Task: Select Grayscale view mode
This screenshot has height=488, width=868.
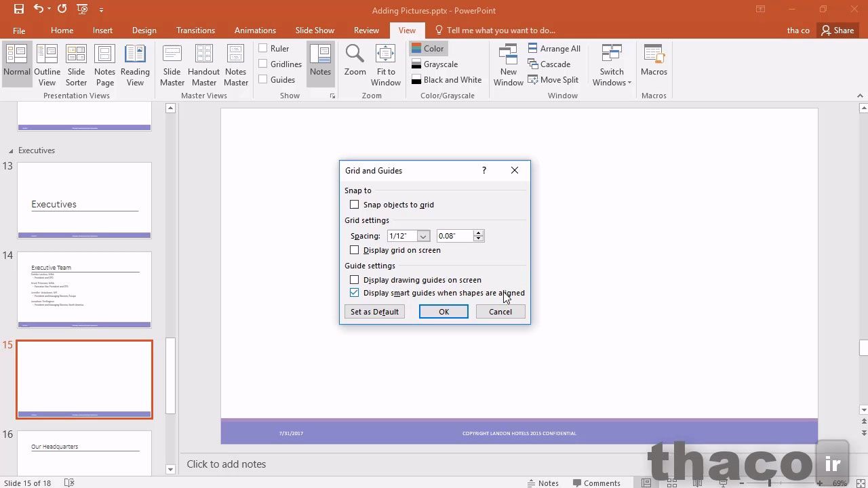Action: pos(435,64)
